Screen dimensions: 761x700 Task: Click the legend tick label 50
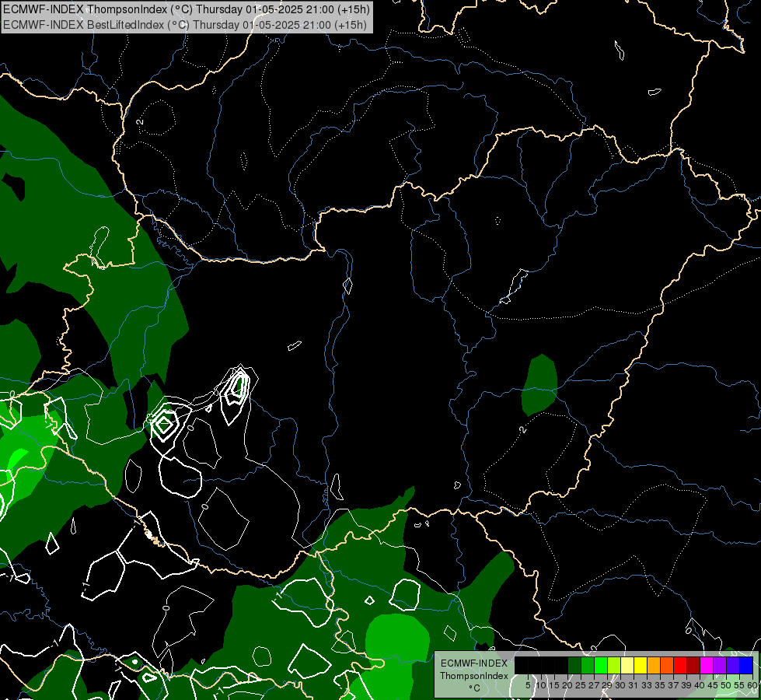click(x=726, y=685)
